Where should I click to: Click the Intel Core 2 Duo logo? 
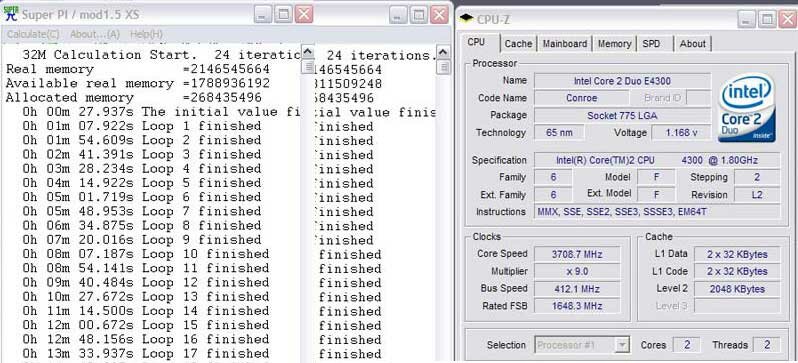coord(747,107)
